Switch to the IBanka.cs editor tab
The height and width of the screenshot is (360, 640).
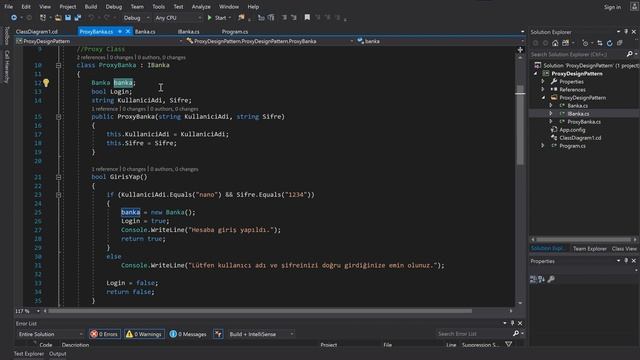189,31
